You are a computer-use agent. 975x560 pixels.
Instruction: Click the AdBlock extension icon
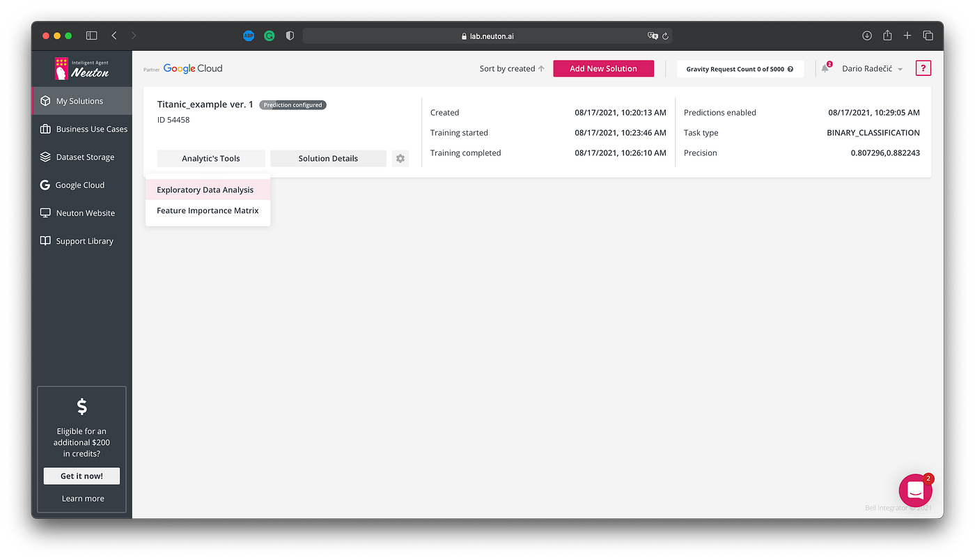pyautogui.click(x=249, y=35)
